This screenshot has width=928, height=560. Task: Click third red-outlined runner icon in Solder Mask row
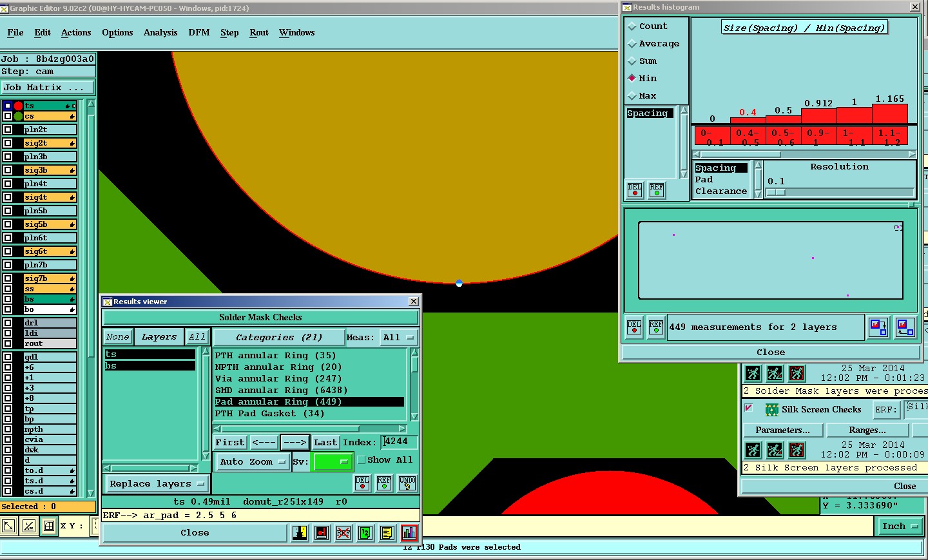point(797,373)
